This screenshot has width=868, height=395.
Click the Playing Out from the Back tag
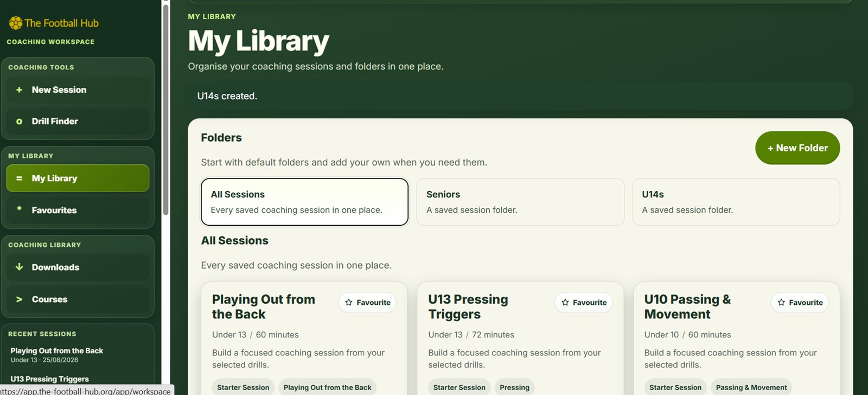(x=328, y=387)
